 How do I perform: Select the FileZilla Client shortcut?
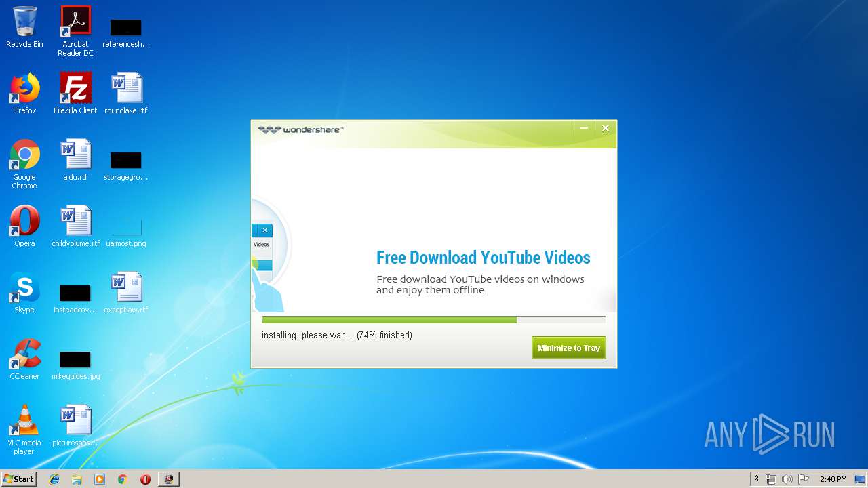[75, 94]
